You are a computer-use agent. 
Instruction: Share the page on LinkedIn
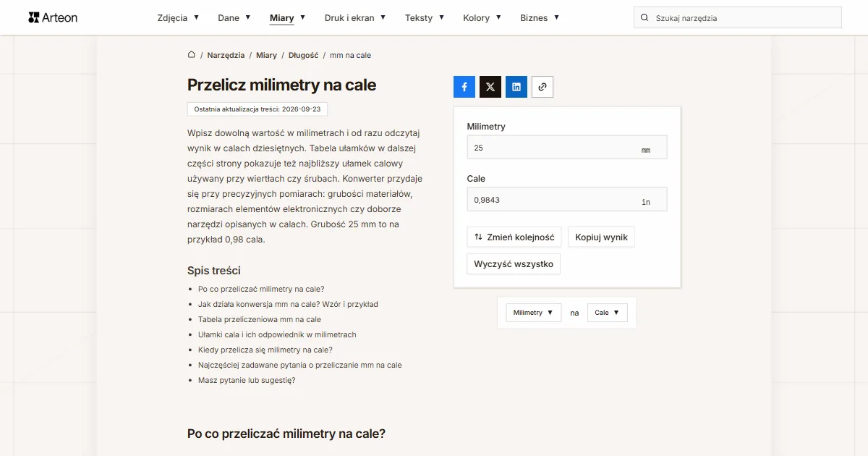tap(516, 87)
